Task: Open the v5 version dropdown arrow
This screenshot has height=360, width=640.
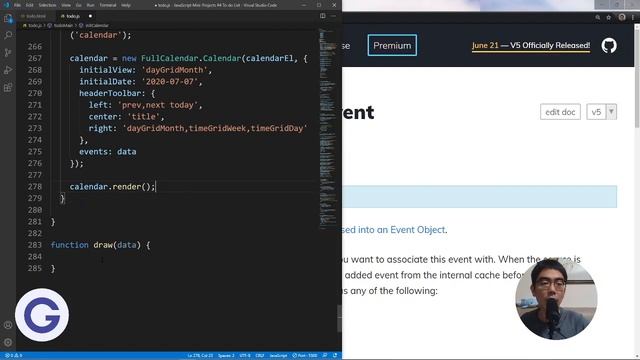Action: 611,111
